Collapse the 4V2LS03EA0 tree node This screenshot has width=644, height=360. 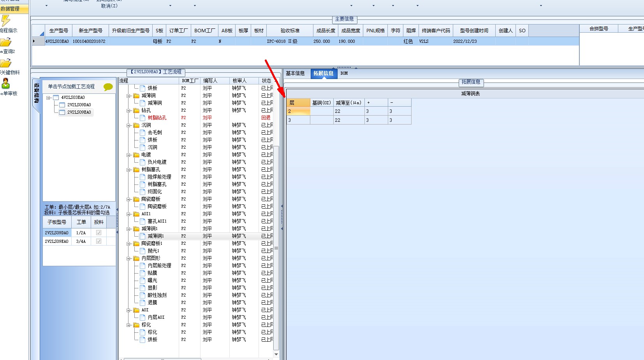click(48, 98)
